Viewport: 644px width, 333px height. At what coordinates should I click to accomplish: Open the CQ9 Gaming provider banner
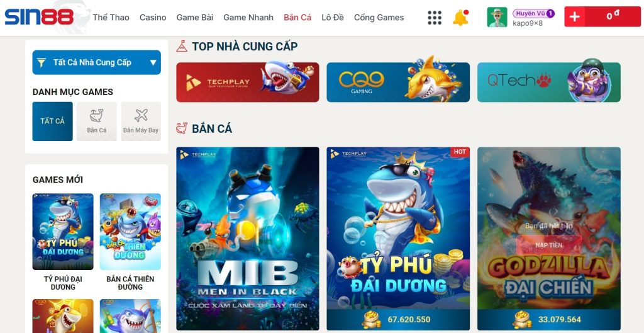tap(398, 82)
